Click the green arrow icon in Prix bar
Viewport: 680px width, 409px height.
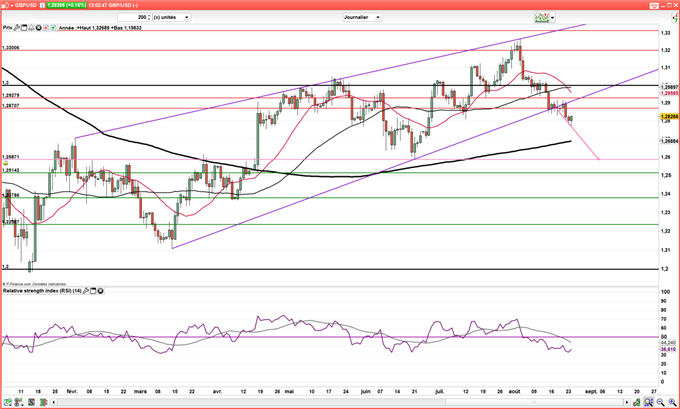(x=53, y=28)
